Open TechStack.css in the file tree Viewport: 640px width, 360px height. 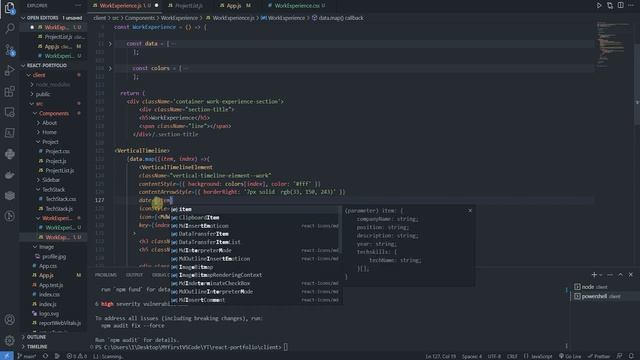pos(61,199)
